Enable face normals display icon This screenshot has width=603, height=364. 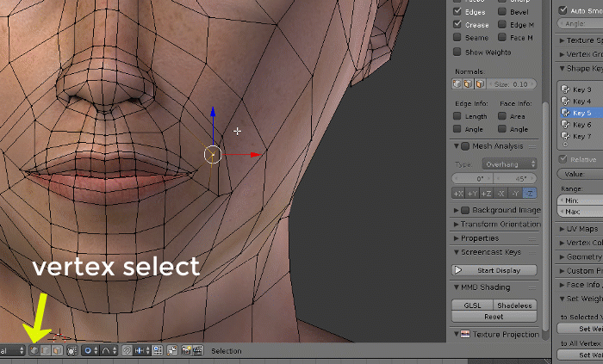(480, 83)
